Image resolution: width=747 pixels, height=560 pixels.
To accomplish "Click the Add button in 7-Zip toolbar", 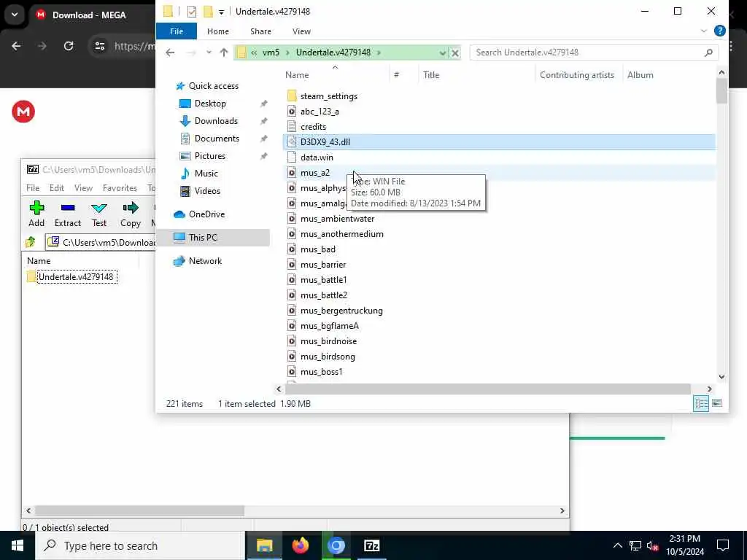I will [x=36, y=214].
